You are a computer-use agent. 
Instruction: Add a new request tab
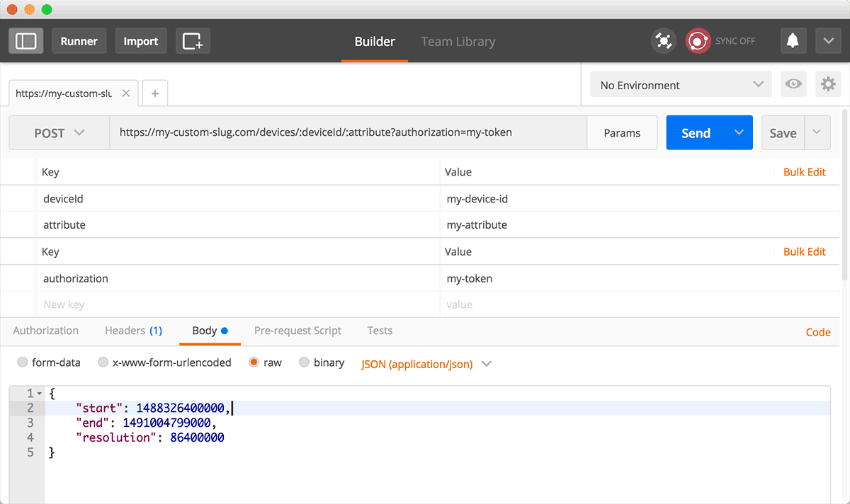155,93
